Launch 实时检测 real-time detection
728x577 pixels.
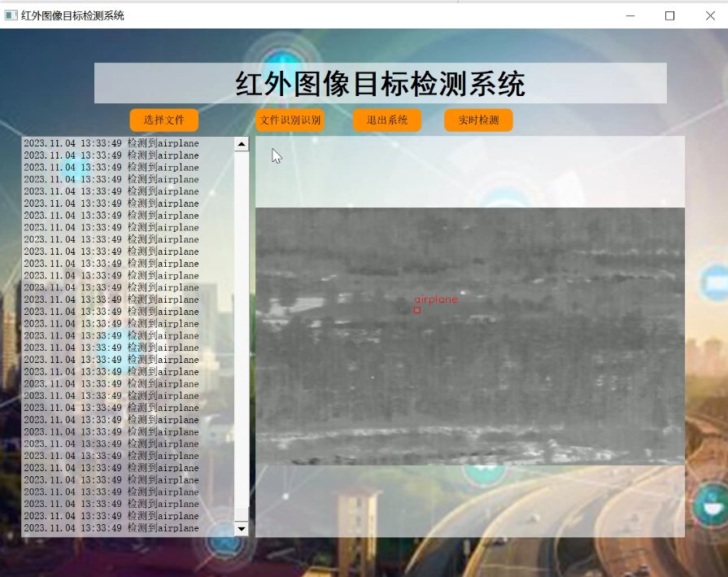(478, 120)
